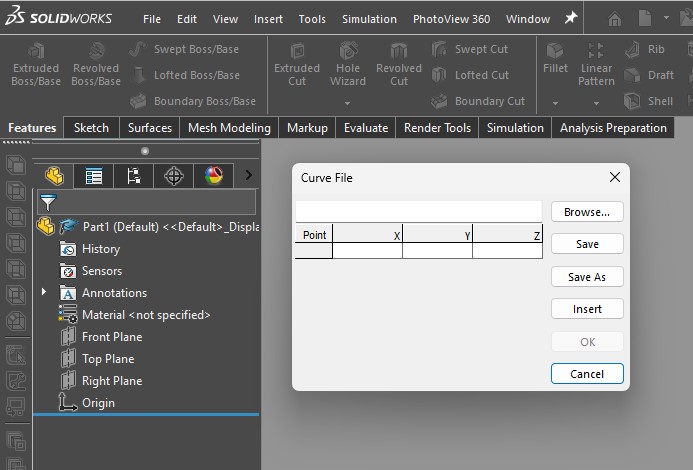
Task: Choose the Swept Boss/Base tool
Action: tap(184, 49)
